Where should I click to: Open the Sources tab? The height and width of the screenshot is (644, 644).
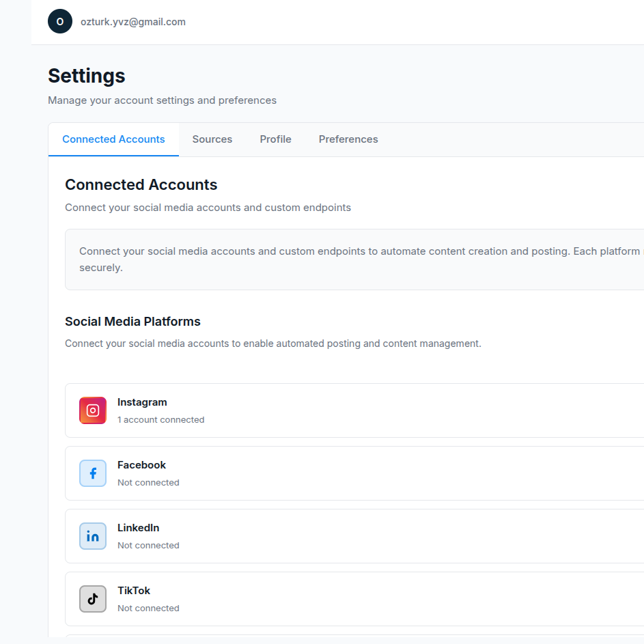(212, 139)
